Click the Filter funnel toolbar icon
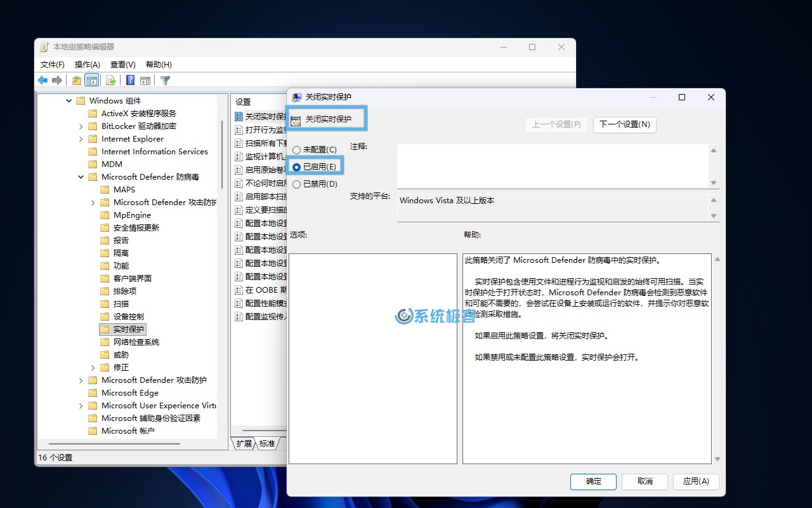The width and height of the screenshot is (812, 508). (165, 81)
